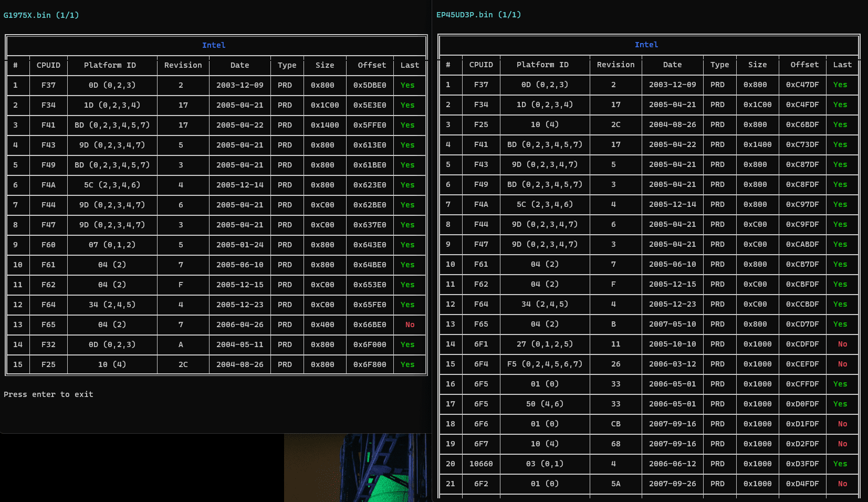Select offset value 0x6F800
This screenshot has width=868, height=502.
(x=370, y=364)
